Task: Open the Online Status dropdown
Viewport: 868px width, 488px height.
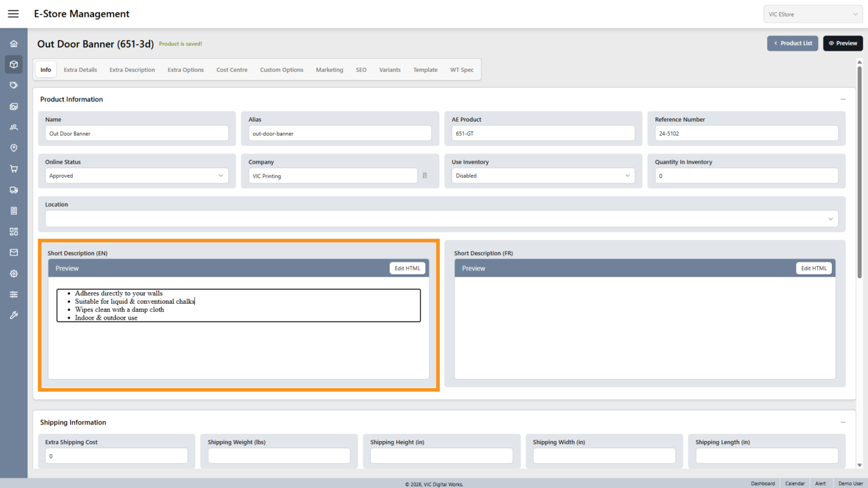Action: [136, 176]
